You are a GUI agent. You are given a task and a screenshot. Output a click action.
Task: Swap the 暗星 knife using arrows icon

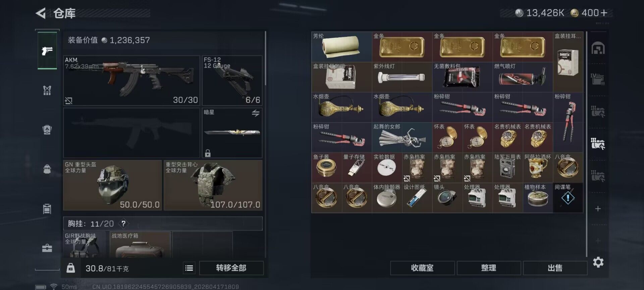coord(256,113)
